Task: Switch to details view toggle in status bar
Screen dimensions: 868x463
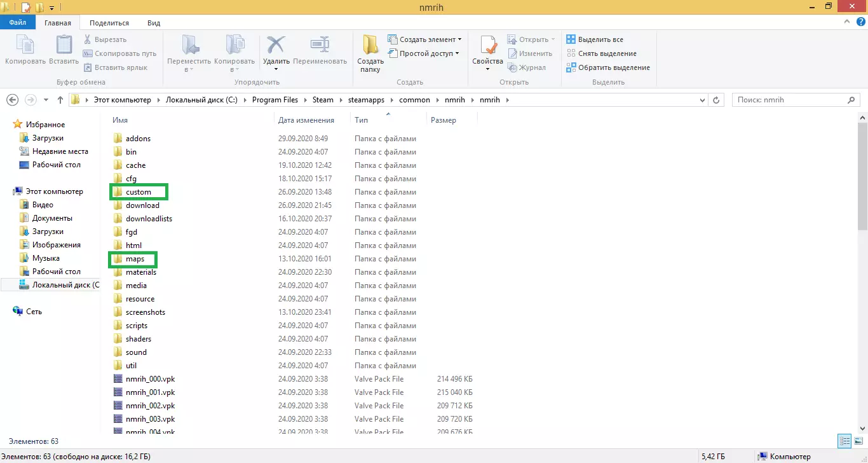Action: 845,441
